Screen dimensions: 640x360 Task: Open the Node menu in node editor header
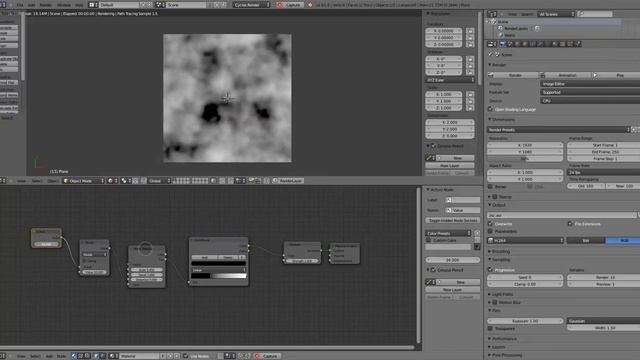pos(61,356)
